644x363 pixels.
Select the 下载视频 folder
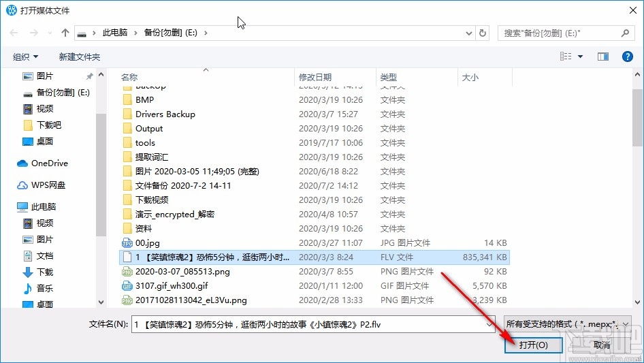click(315, 200)
